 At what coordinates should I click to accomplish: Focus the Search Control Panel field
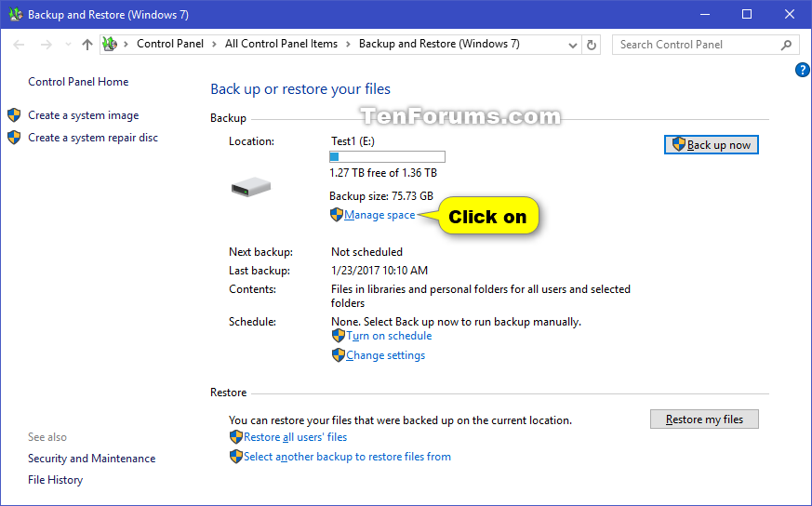tap(705, 45)
